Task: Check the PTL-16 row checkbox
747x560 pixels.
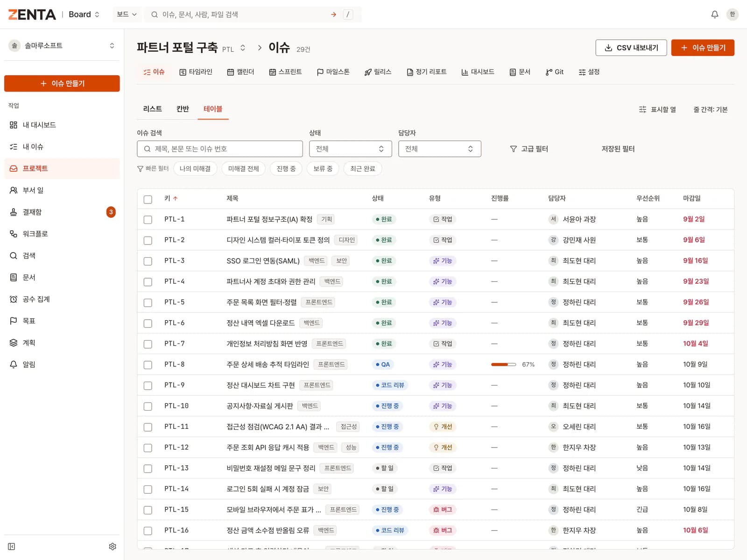Action: coord(148,531)
